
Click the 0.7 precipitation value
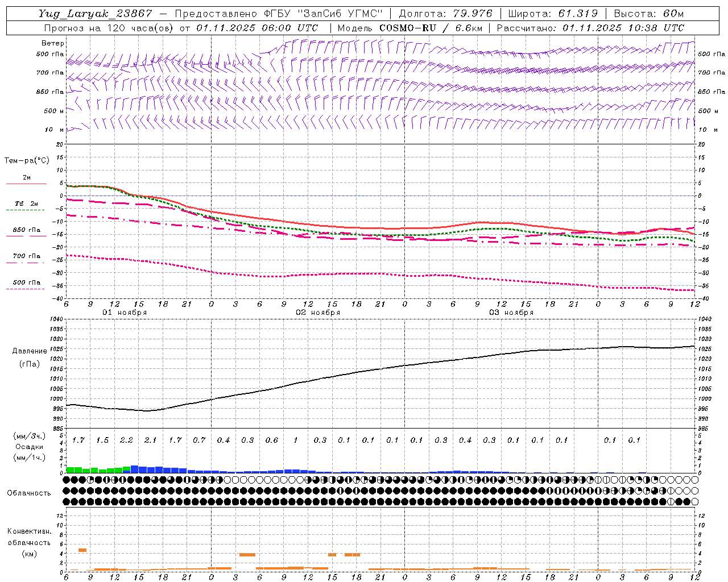click(198, 440)
